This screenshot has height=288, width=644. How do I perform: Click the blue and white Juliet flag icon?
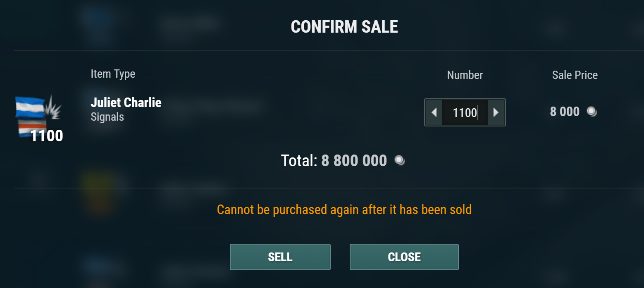pos(30,107)
